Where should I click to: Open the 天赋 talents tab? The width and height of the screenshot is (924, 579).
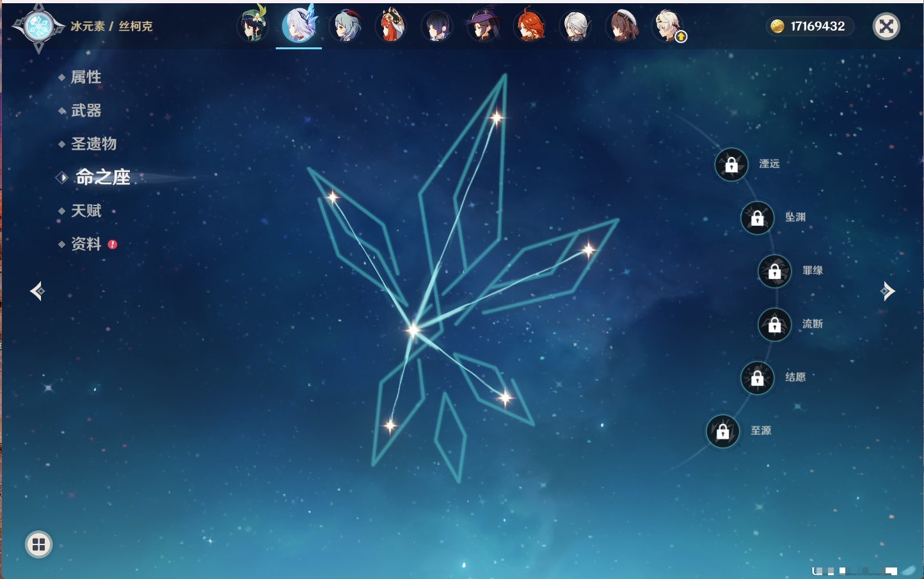click(x=86, y=210)
